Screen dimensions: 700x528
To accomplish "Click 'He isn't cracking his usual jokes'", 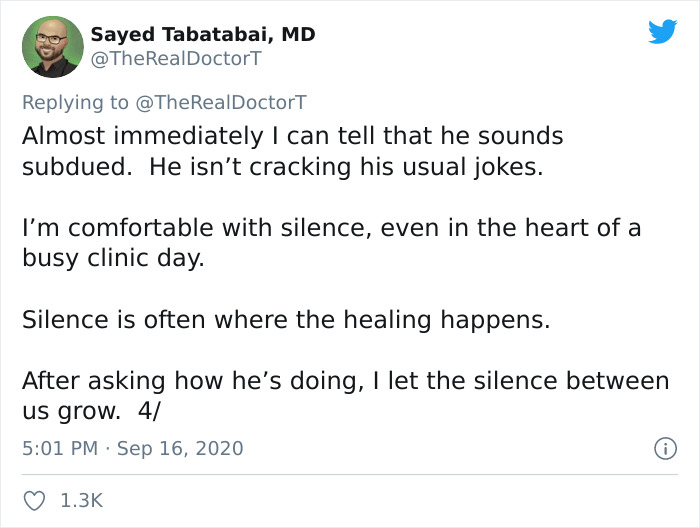I will coord(346,167).
